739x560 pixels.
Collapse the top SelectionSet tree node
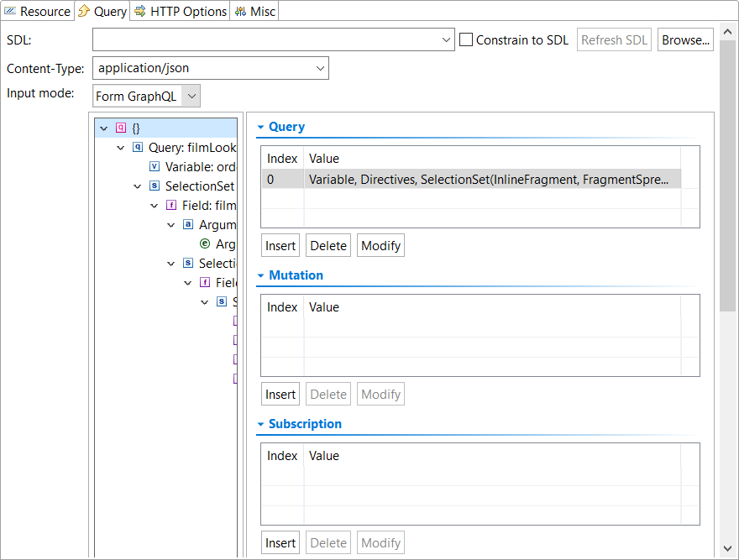138,186
